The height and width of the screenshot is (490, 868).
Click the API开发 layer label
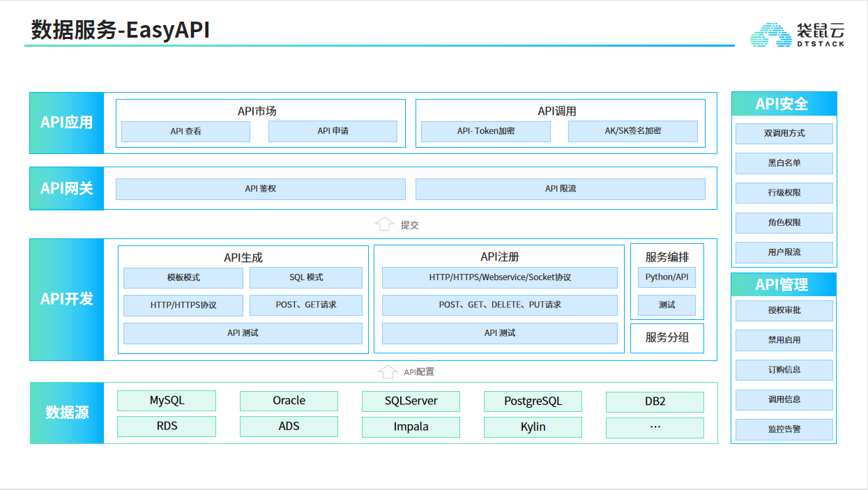click(x=66, y=299)
